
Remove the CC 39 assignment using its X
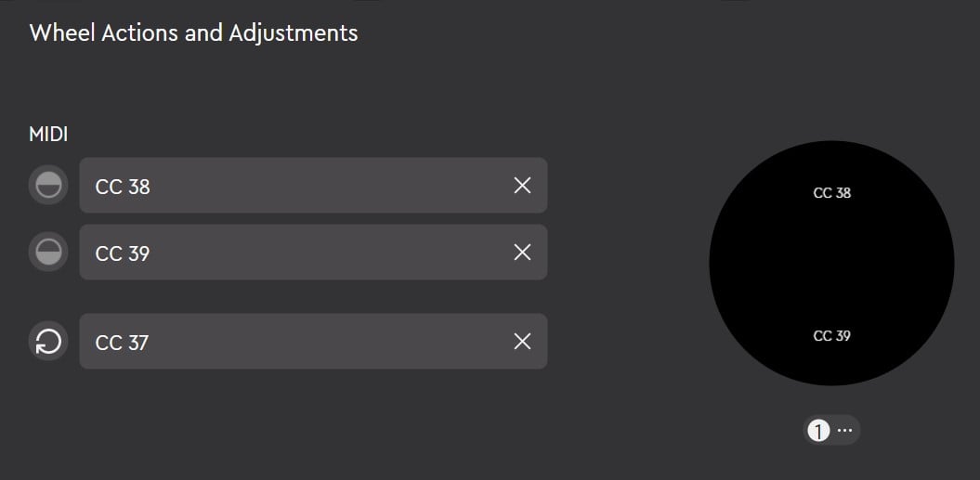coord(523,253)
